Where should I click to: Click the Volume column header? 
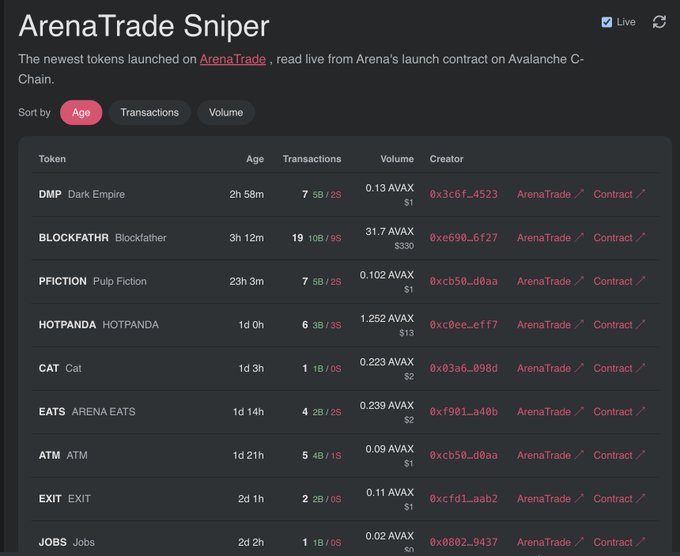coord(397,159)
